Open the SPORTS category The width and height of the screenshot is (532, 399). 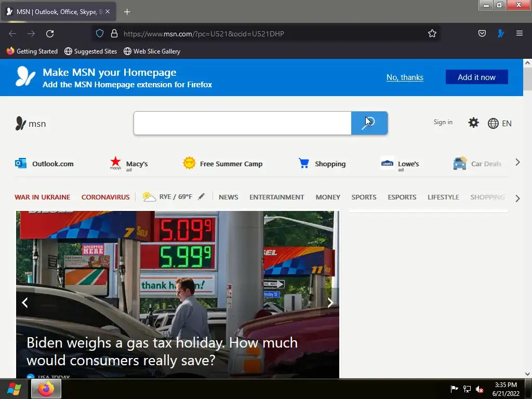pos(364,197)
